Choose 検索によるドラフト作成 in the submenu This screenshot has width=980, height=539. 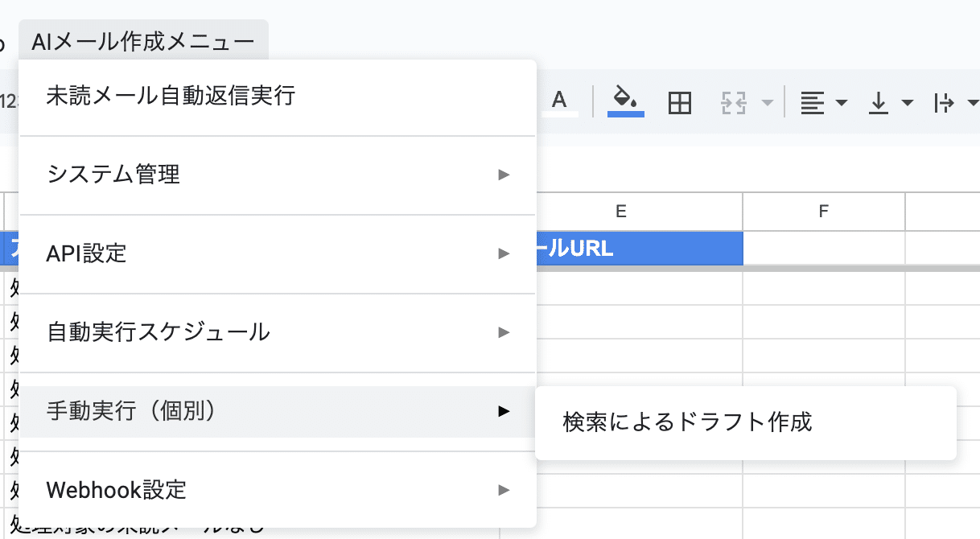tap(687, 422)
